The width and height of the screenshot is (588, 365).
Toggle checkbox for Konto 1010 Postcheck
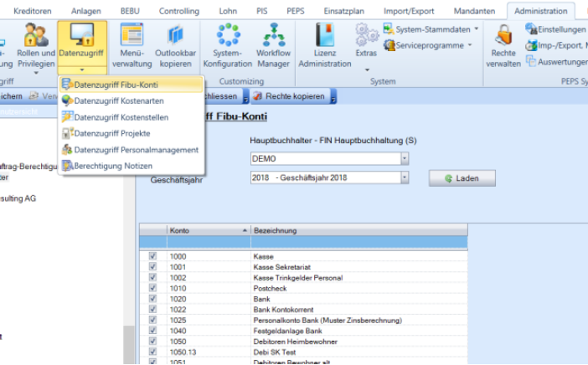point(152,288)
